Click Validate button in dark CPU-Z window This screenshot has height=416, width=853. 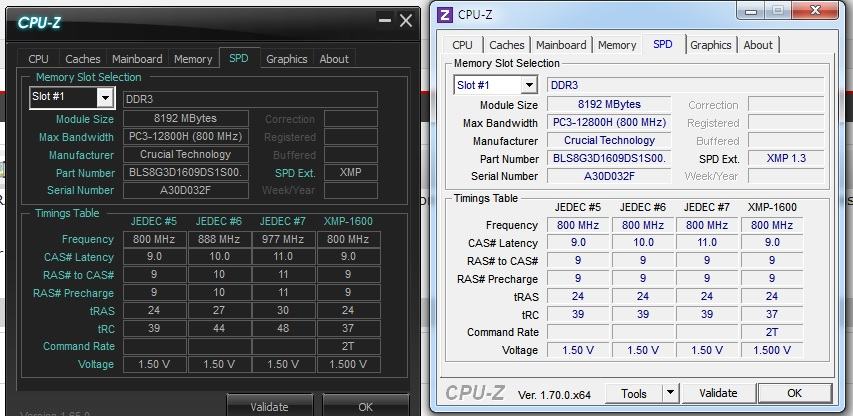click(269, 407)
